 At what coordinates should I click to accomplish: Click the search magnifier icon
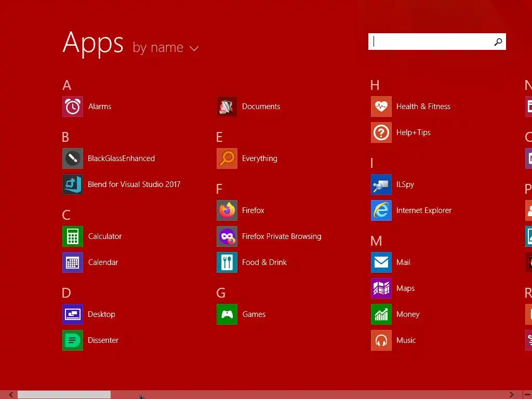pos(498,42)
